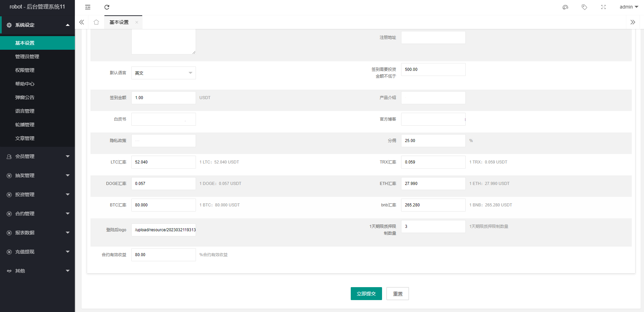
Task: Toggle fullscreen mode icon
Action: point(603,7)
